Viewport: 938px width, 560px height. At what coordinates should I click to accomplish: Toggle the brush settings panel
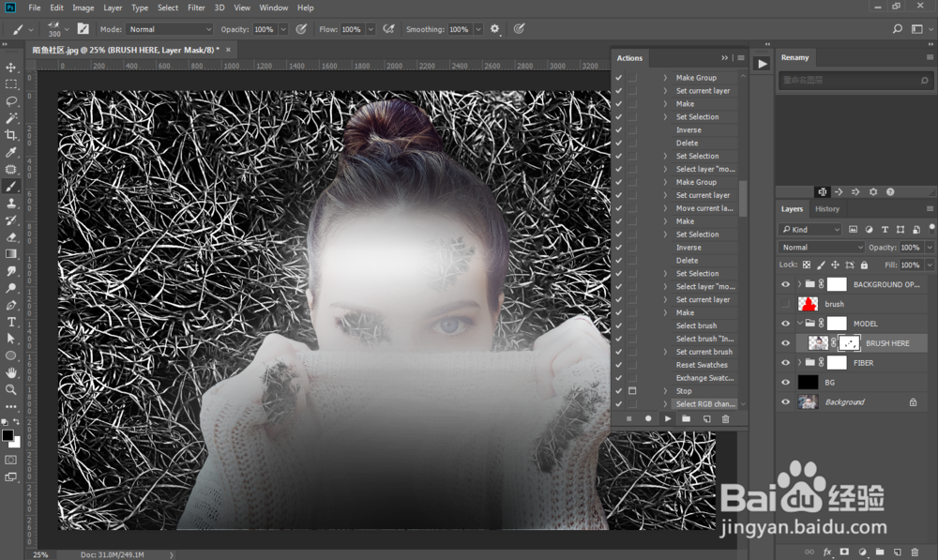coord(83,29)
